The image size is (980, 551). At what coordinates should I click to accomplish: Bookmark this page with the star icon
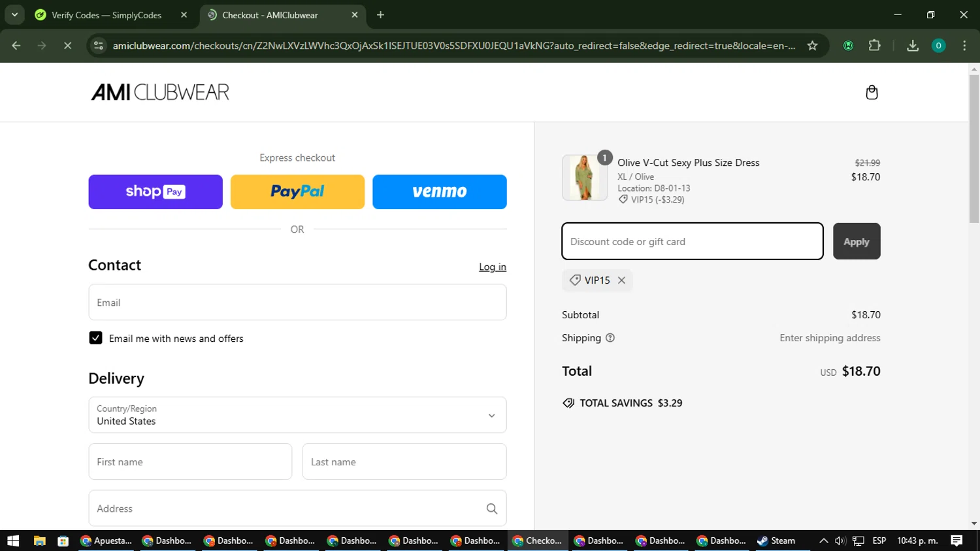tap(812, 46)
